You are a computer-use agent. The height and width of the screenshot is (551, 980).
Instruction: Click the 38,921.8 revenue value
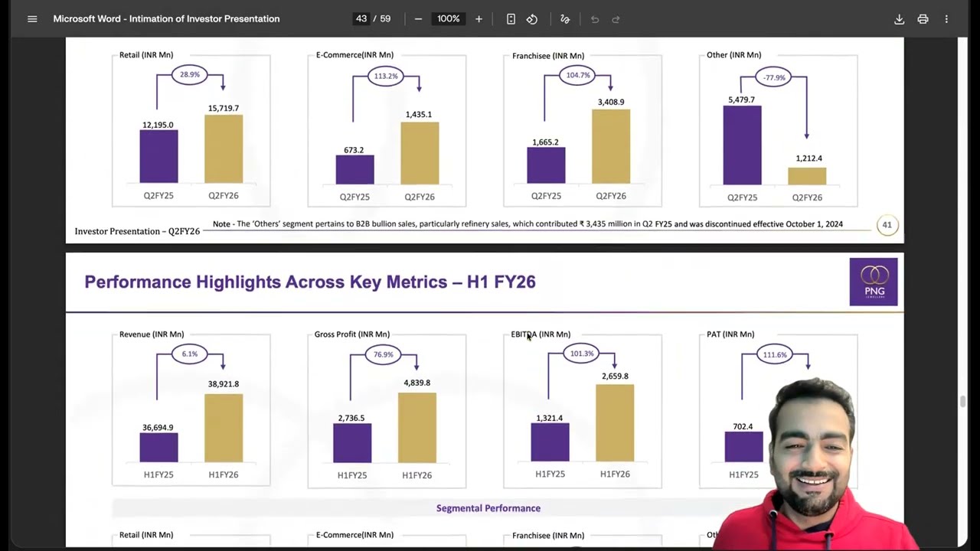pyautogui.click(x=224, y=384)
